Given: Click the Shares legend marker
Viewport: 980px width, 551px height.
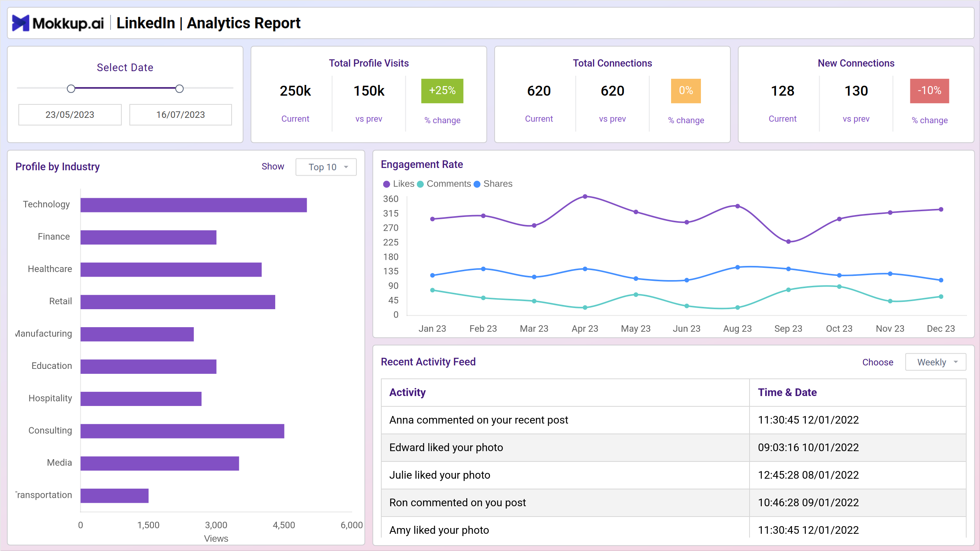Looking at the screenshot, I should click(477, 184).
